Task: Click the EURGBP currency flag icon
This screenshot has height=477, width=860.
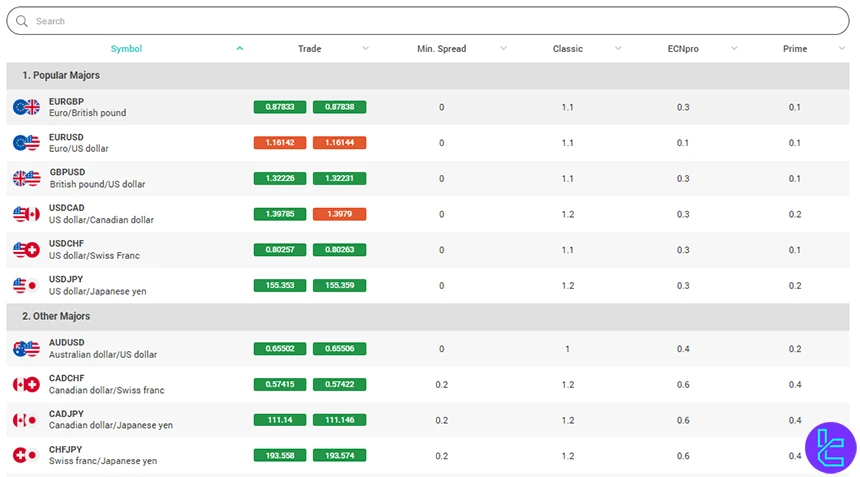Action: click(26, 107)
